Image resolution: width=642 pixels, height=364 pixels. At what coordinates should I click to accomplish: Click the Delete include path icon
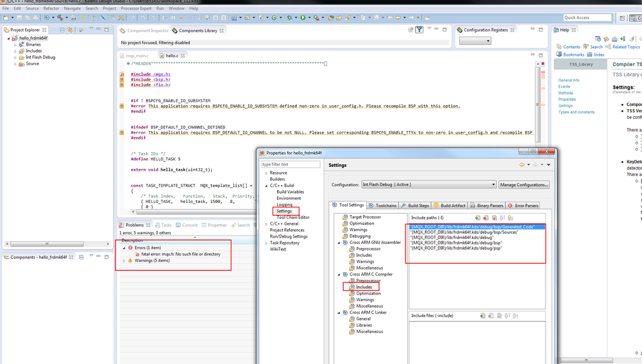486,218
